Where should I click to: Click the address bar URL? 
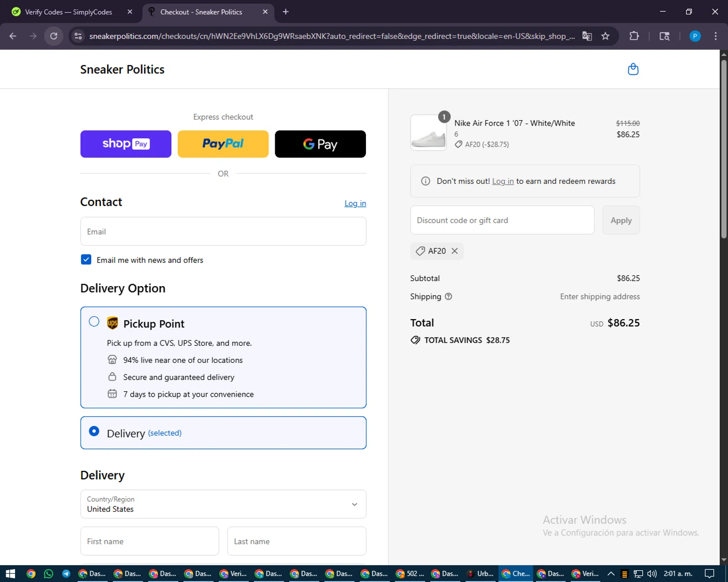[x=332, y=36]
